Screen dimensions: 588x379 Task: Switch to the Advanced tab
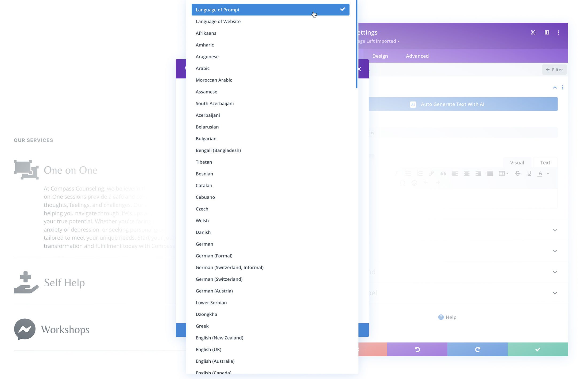[417, 56]
